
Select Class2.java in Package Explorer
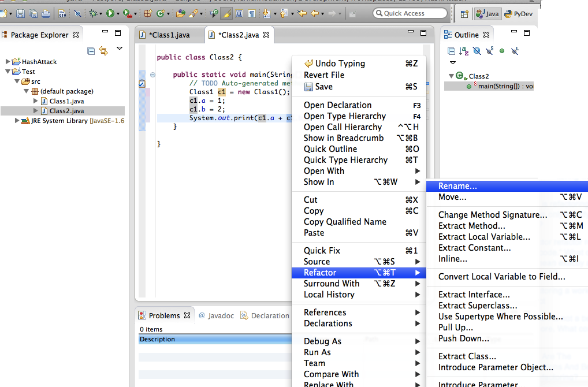click(62, 111)
